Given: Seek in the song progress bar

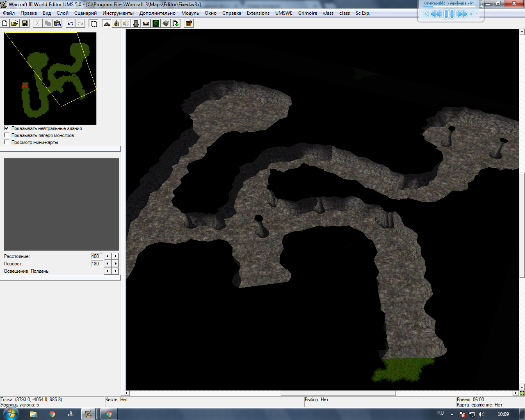Looking at the screenshot, I should pos(449,7).
